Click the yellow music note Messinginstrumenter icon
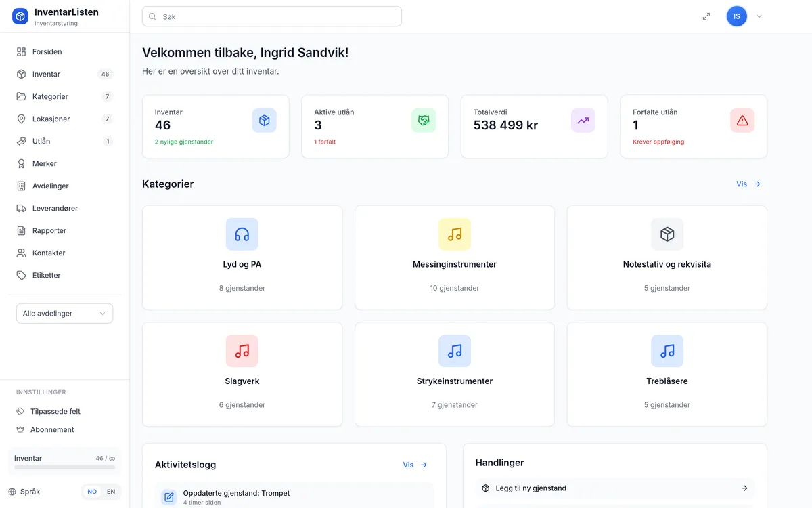Viewport: 812px width, 508px height. [455, 234]
